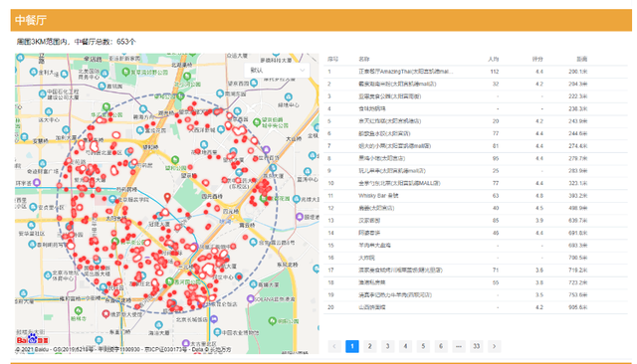Go to the next results page arrow

[494, 346]
